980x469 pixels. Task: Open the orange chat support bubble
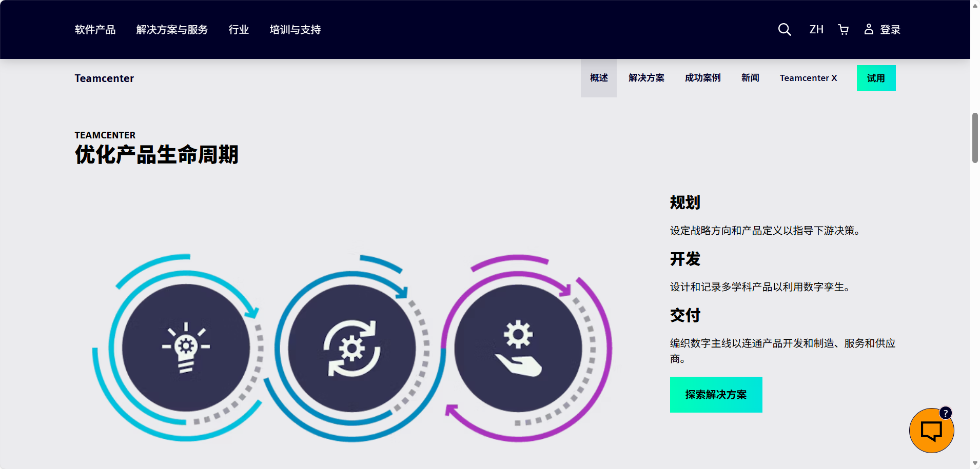[931, 431]
